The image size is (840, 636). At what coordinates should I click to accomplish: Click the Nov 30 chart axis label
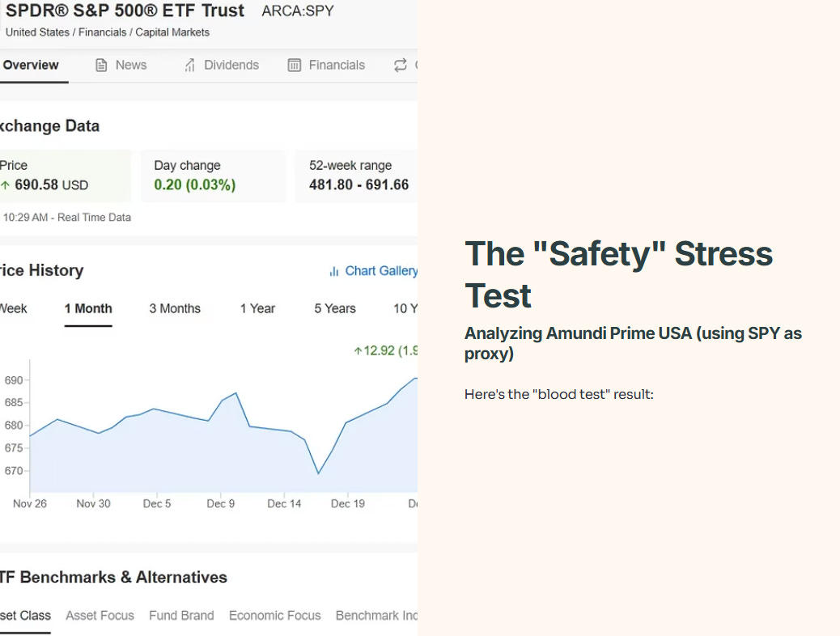pos(93,503)
